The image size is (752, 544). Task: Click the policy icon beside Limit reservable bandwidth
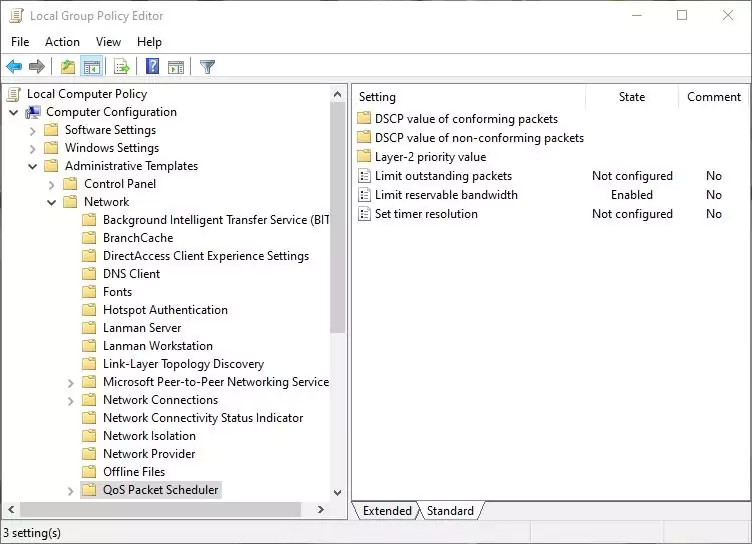pos(364,195)
